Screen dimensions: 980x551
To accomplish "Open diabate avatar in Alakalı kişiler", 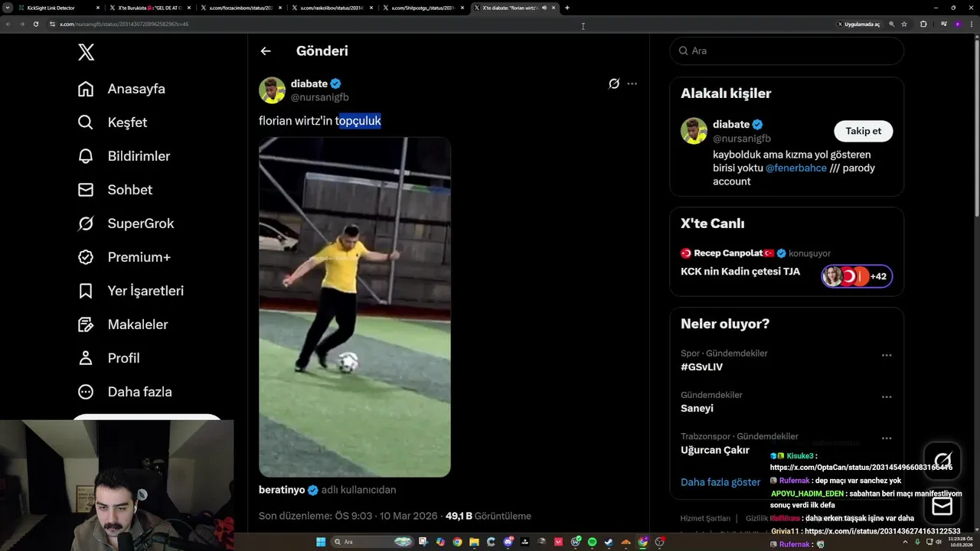I will click(x=694, y=131).
